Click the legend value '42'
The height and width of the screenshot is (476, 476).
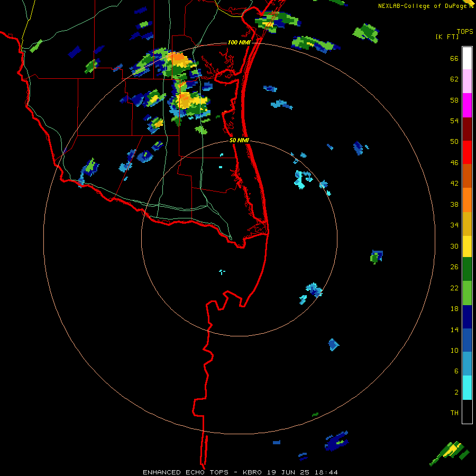point(454,184)
